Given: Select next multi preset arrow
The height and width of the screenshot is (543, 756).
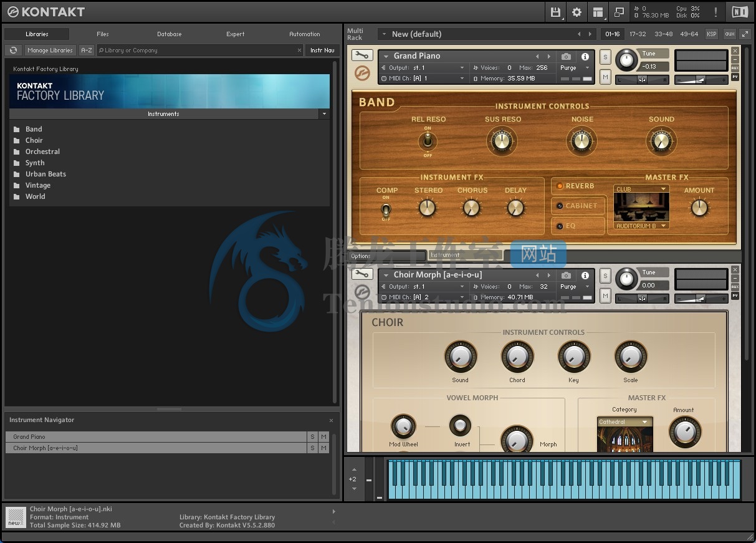Looking at the screenshot, I should (589, 34).
